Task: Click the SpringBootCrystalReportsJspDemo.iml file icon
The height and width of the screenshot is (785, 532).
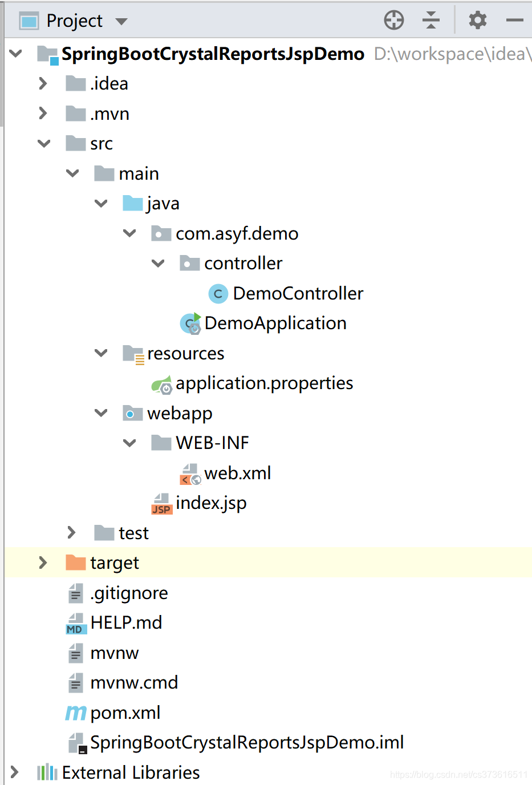Action: point(78,743)
